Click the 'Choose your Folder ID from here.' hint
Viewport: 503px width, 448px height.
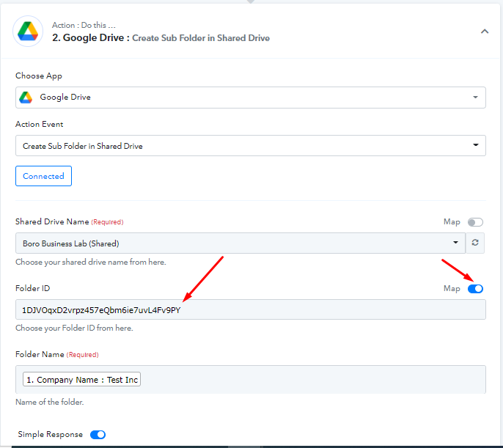(x=75, y=328)
